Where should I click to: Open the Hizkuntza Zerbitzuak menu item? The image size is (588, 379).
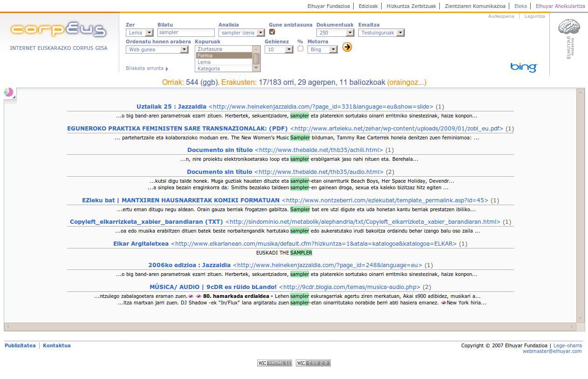click(411, 6)
